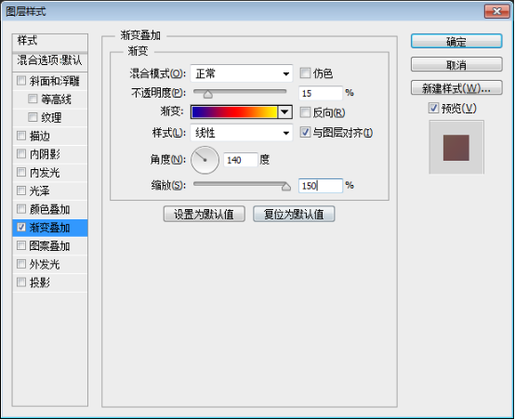The height and width of the screenshot is (420, 515).
Task: Click the 缩放 slider handle
Action: click(286, 187)
